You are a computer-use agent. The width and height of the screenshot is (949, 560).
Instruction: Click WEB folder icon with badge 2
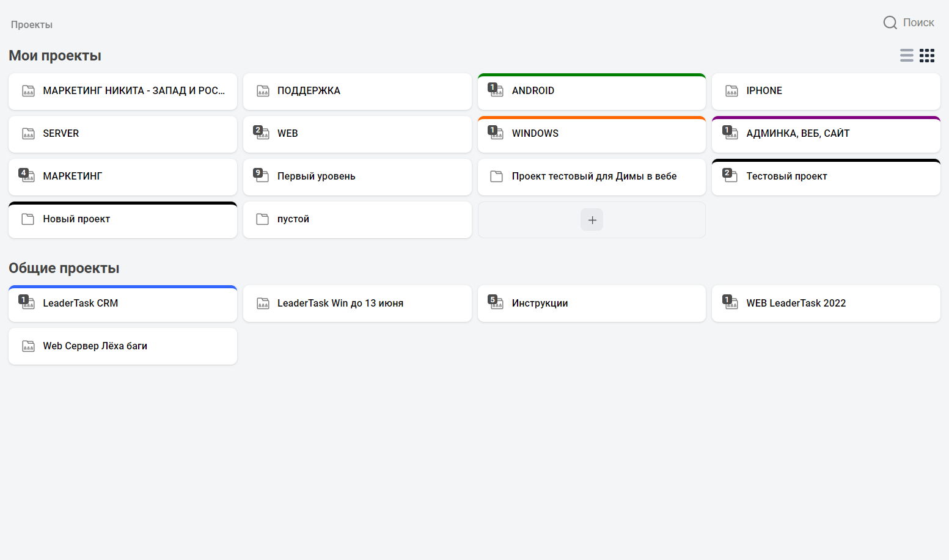262,133
